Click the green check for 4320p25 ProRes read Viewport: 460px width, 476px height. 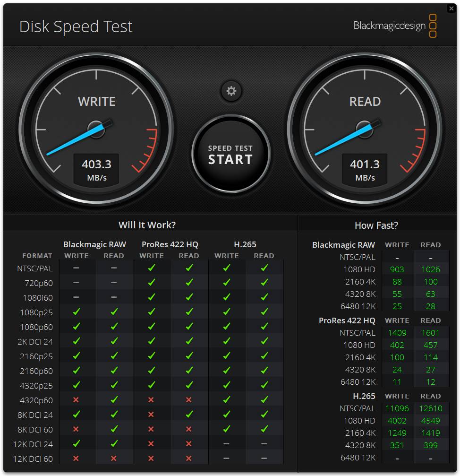pyautogui.click(x=189, y=385)
